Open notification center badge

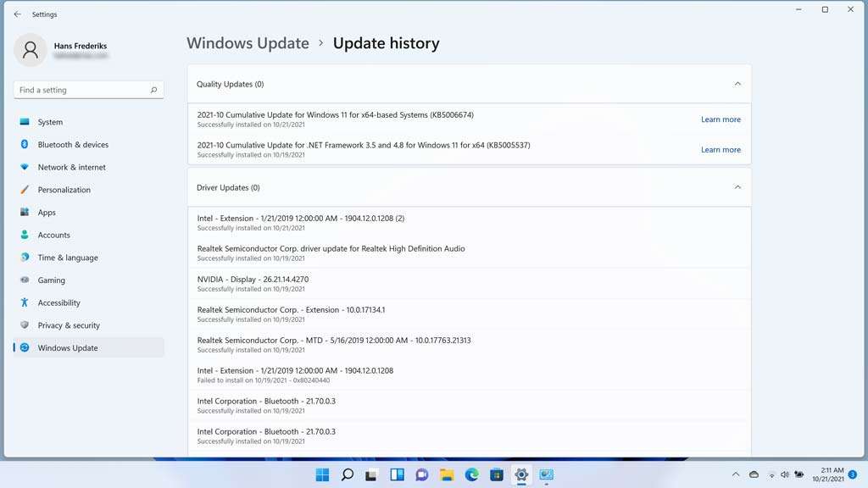coord(853,474)
